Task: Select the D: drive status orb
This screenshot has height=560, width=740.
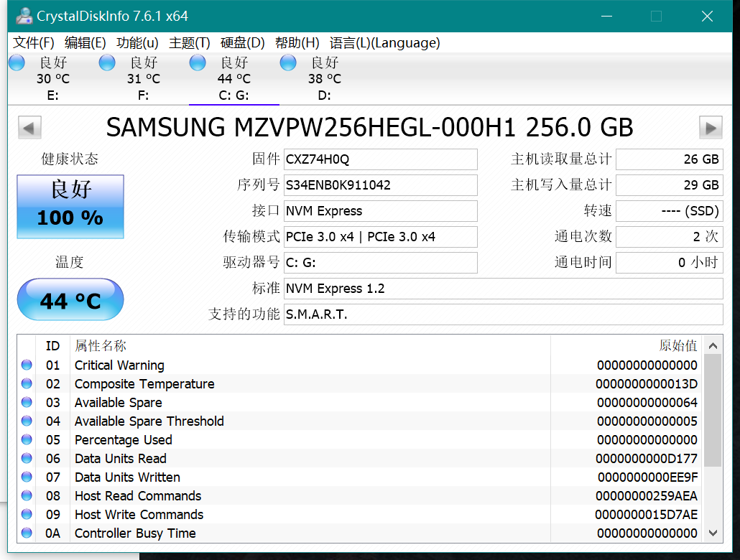Action: point(288,62)
